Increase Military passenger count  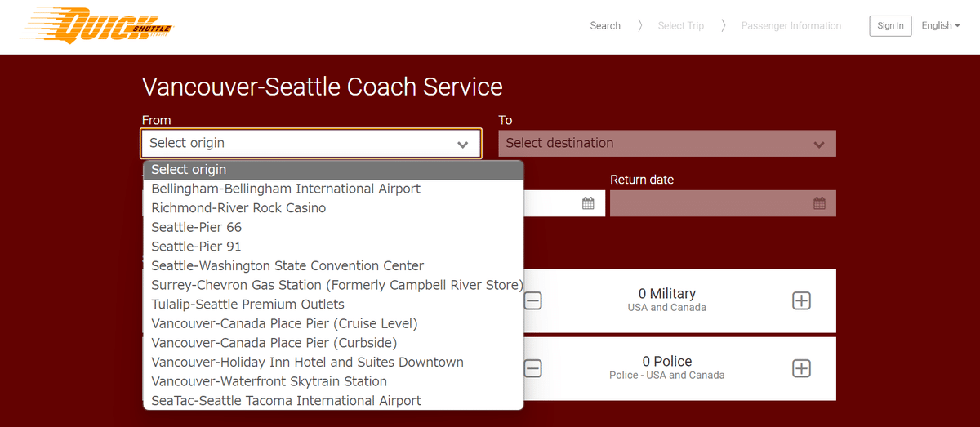(801, 300)
